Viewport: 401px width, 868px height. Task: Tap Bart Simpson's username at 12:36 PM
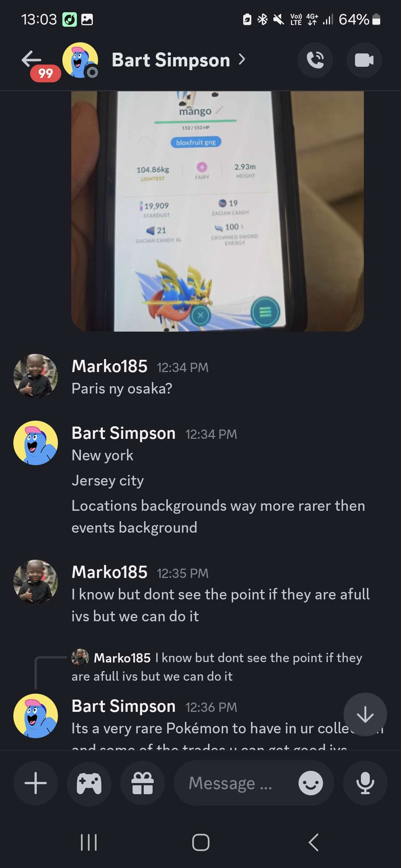(124, 706)
